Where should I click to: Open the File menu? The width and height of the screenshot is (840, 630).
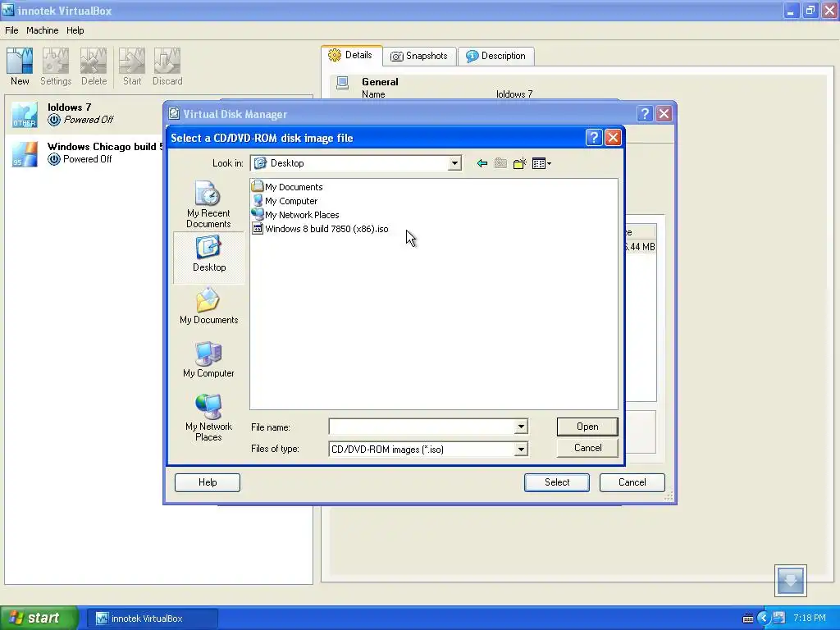[11, 30]
